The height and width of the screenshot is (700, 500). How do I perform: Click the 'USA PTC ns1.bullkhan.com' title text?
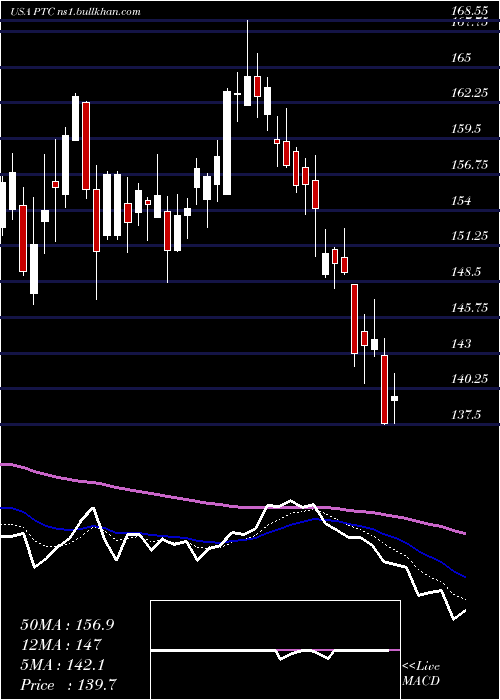tap(75, 11)
